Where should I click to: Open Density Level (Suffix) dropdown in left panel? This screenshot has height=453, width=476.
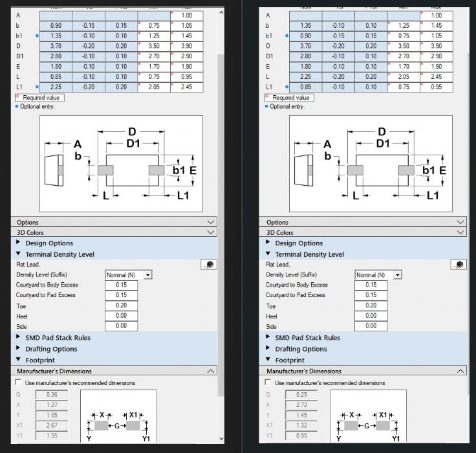[148, 275]
